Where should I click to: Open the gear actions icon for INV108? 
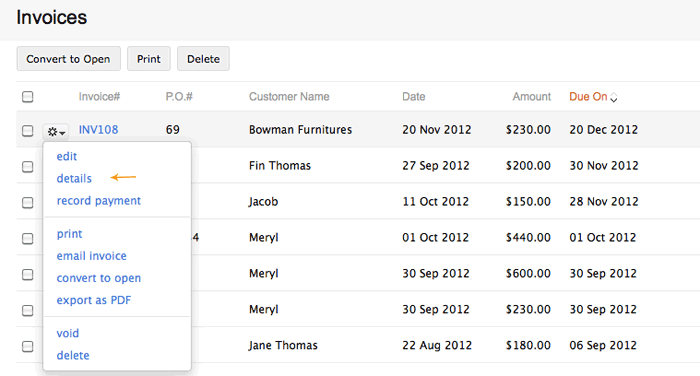pos(56,132)
